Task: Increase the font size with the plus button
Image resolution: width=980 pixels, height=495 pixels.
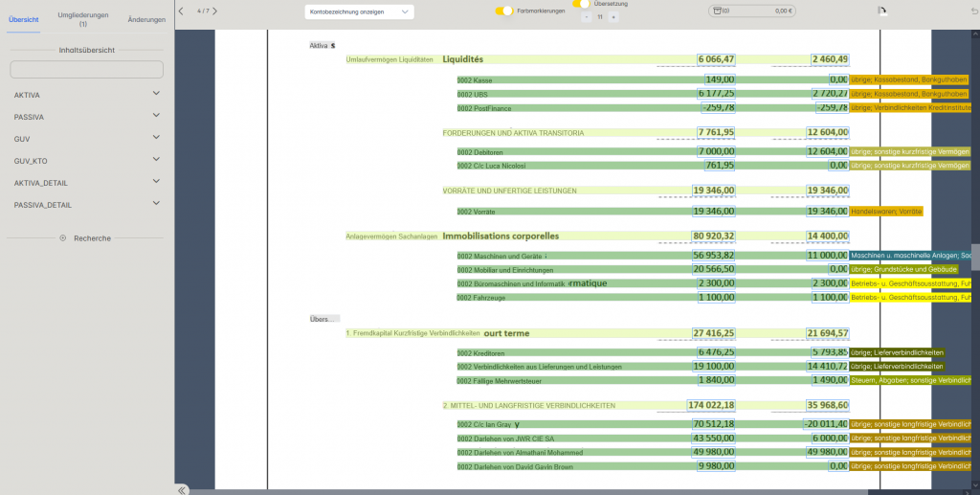Action: [613, 17]
